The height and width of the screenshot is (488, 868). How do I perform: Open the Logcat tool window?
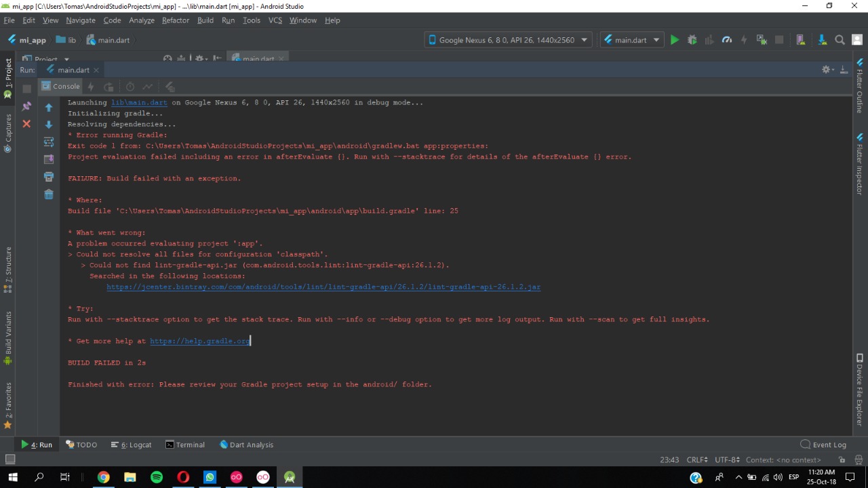tap(132, 445)
